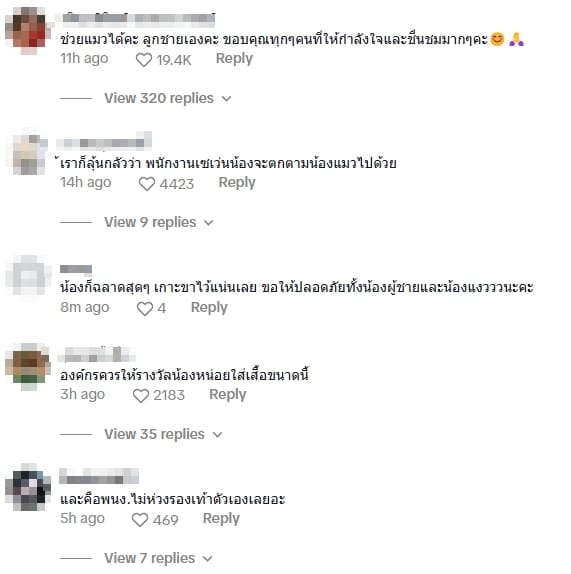This screenshot has width=571, height=574.
Task: Open avatar of the 14h ago commenter
Action: pyautogui.click(x=29, y=154)
